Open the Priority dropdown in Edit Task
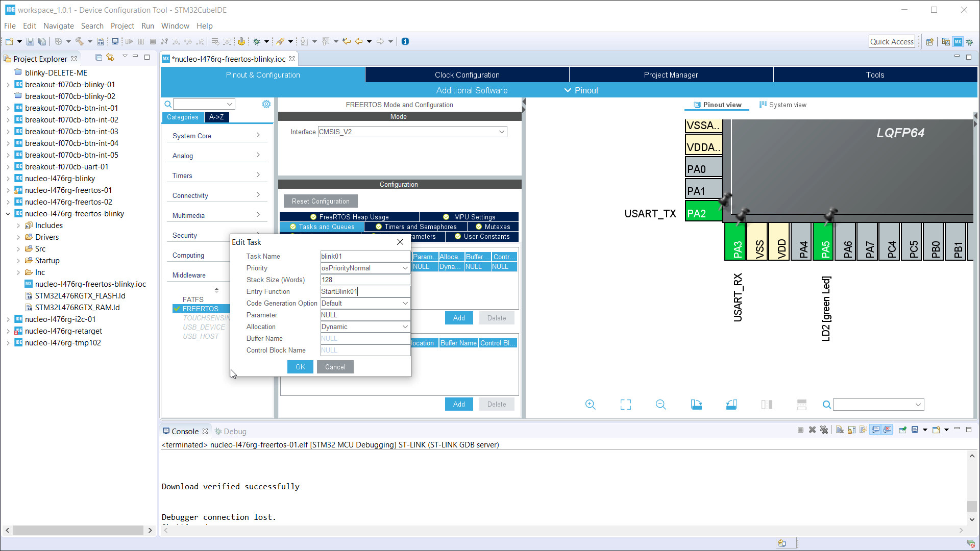The width and height of the screenshot is (980, 551). (x=405, y=268)
